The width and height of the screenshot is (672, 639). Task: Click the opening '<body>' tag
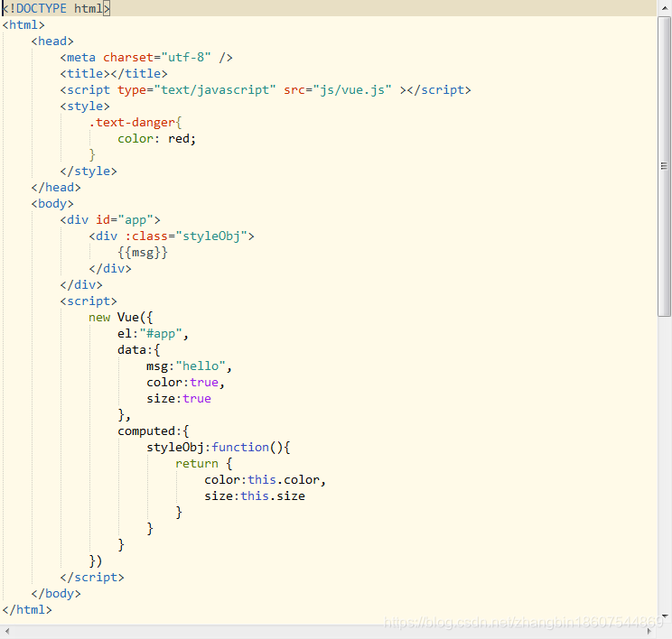click(x=52, y=204)
